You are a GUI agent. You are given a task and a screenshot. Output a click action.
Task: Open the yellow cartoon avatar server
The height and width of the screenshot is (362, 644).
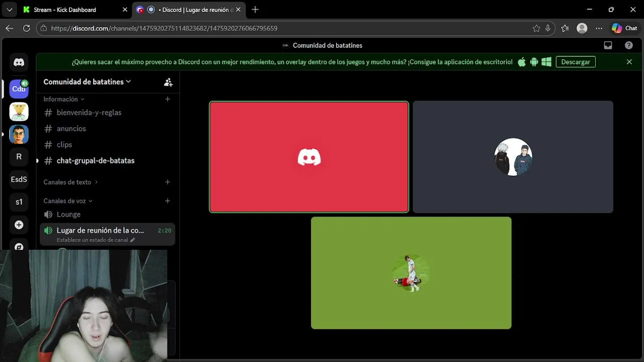[19, 112]
